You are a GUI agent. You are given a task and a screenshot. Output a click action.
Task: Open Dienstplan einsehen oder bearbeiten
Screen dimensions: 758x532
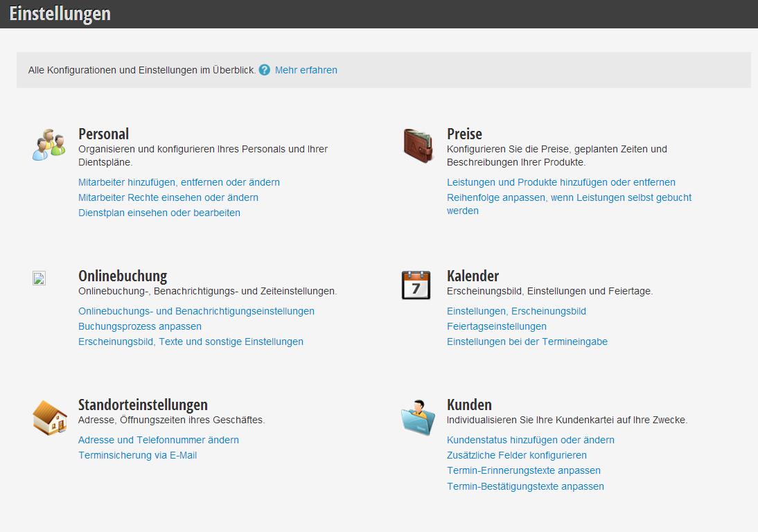(x=159, y=213)
